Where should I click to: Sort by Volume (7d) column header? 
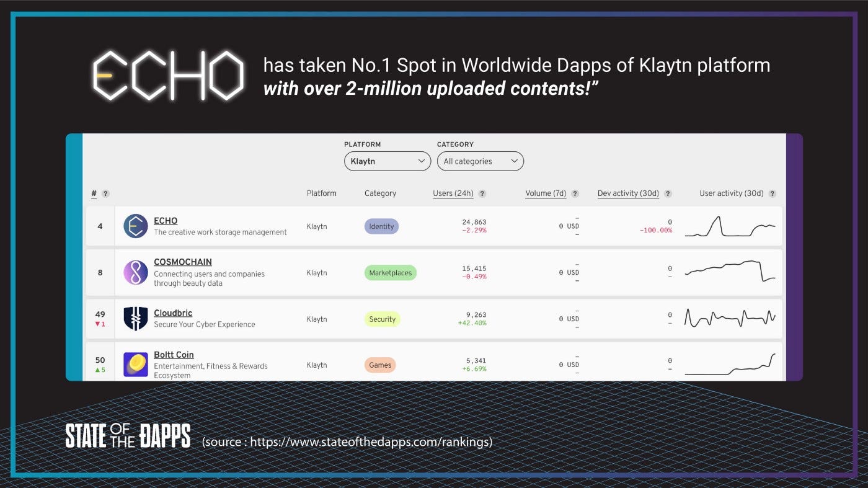pos(546,193)
